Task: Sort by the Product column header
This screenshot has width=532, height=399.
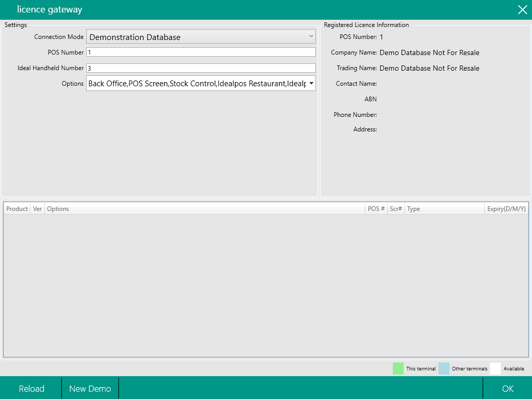Action: click(x=17, y=209)
